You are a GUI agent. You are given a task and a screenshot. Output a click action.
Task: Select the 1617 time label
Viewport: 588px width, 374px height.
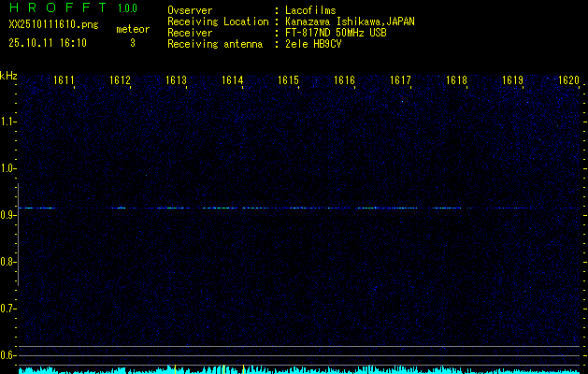[x=400, y=81]
